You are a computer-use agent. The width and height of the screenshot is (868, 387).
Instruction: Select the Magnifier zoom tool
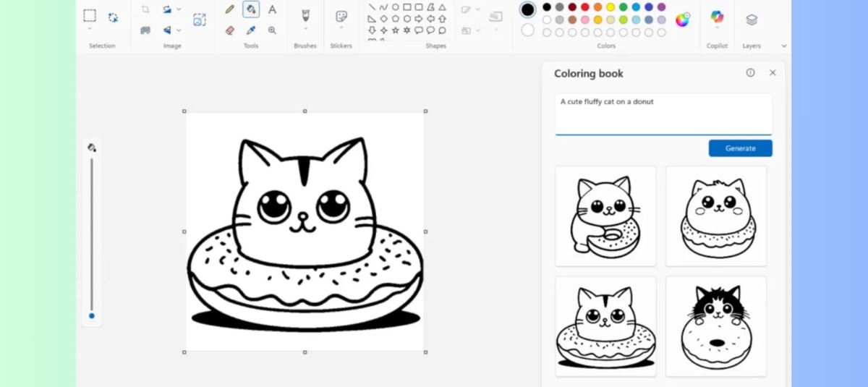click(x=272, y=30)
